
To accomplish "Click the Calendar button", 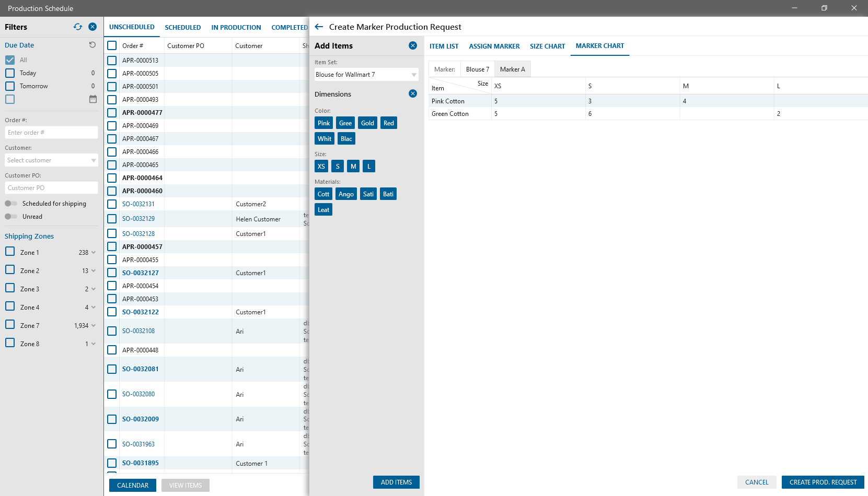I will pos(133,486).
